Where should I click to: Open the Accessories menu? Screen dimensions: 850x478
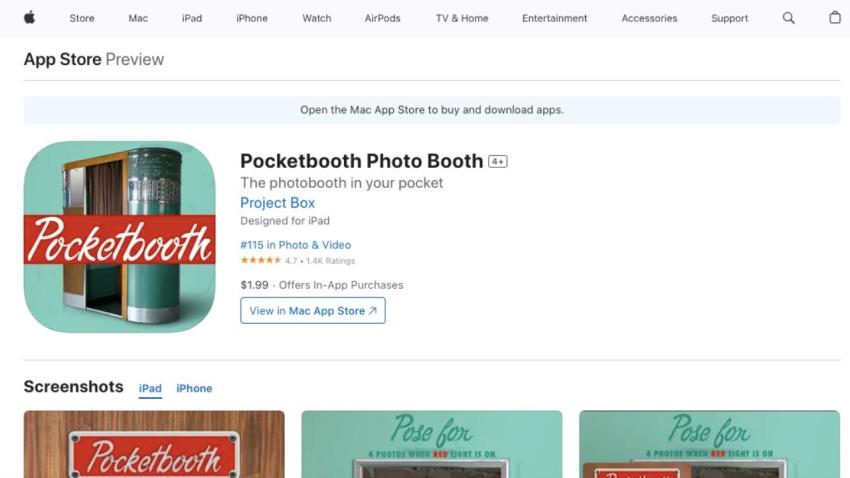pyautogui.click(x=649, y=18)
